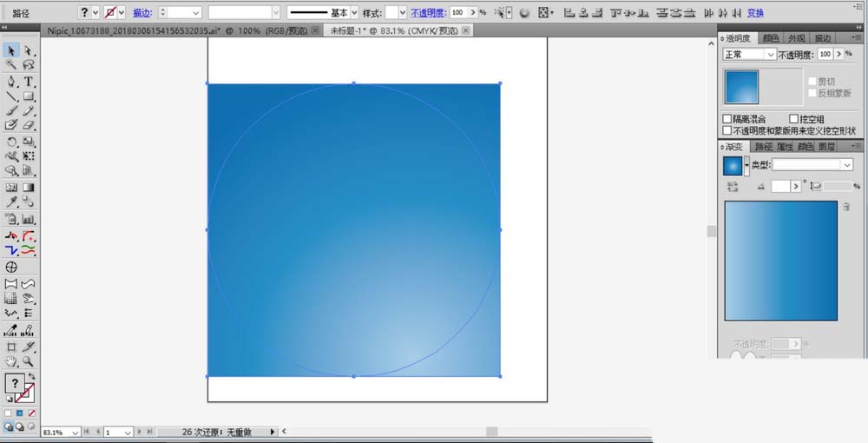Toggle the 挖空组 checkbox

[x=794, y=119]
